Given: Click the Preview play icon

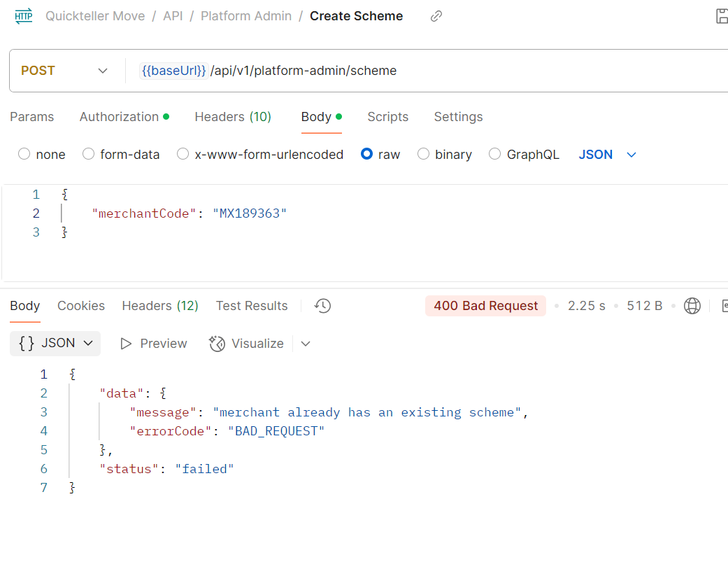Looking at the screenshot, I should tap(127, 344).
